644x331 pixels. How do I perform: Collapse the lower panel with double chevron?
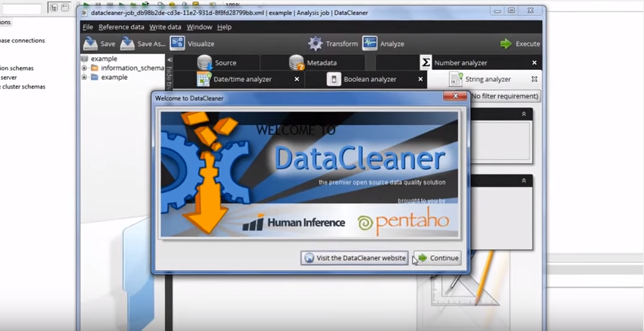tap(523, 181)
